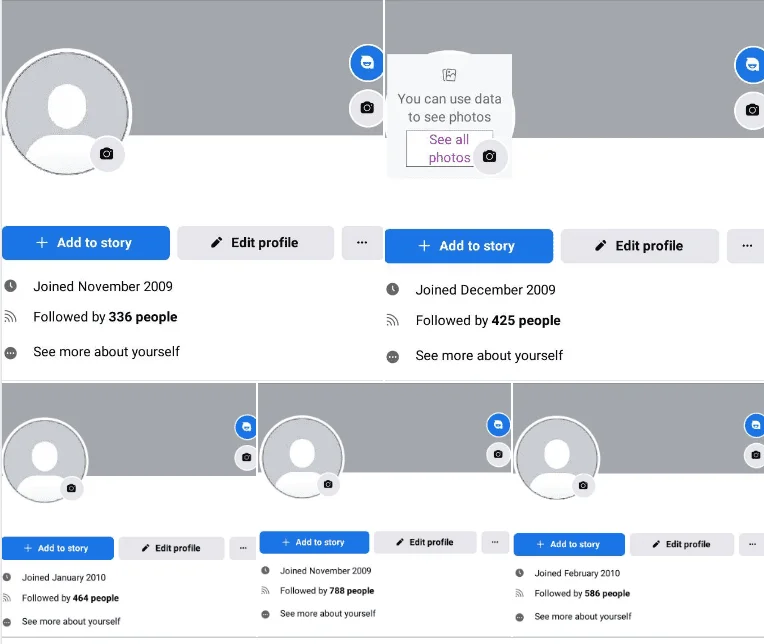This screenshot has height=644, width=764.
Task: Click the avatar icon on the 788-follower profile cover
Action: pyautogui.click(x=498, y=425)
